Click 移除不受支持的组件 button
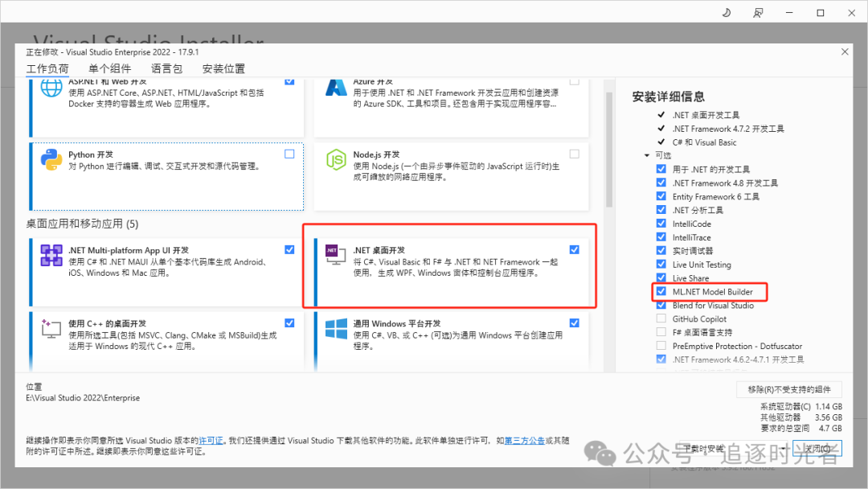This screenshot has height=489, width=868. pos(790,389)
